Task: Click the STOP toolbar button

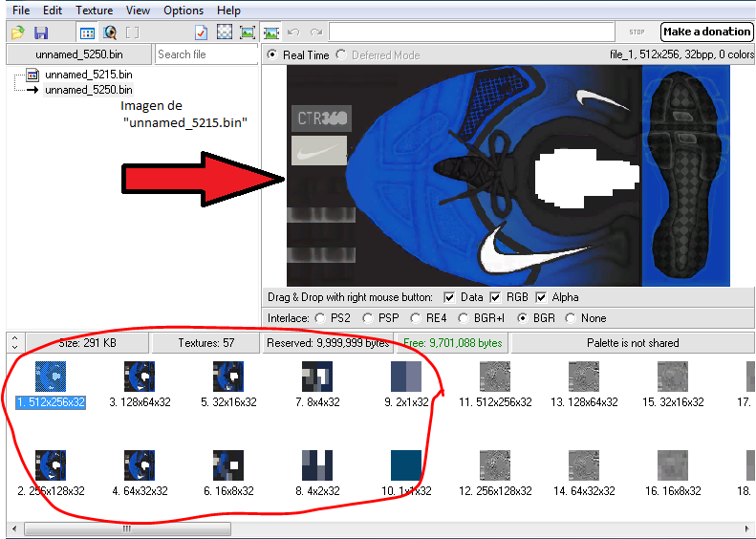Action: (637, 32)
